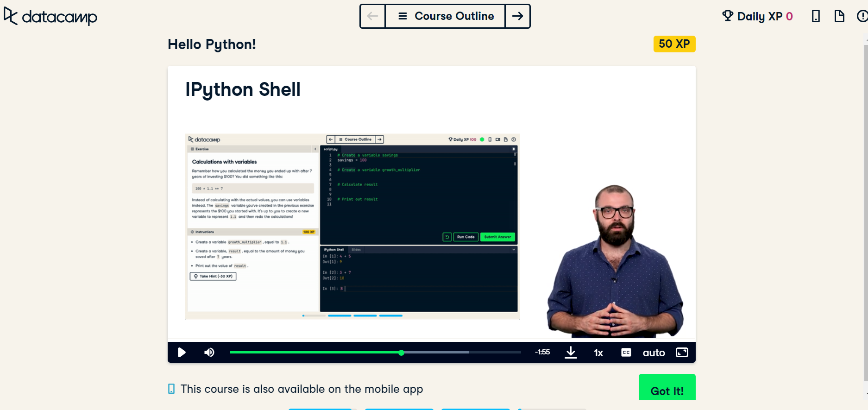Change the auto video quality setting
Image resolution: width=868 pixels, height=410 pixels.
654,353
